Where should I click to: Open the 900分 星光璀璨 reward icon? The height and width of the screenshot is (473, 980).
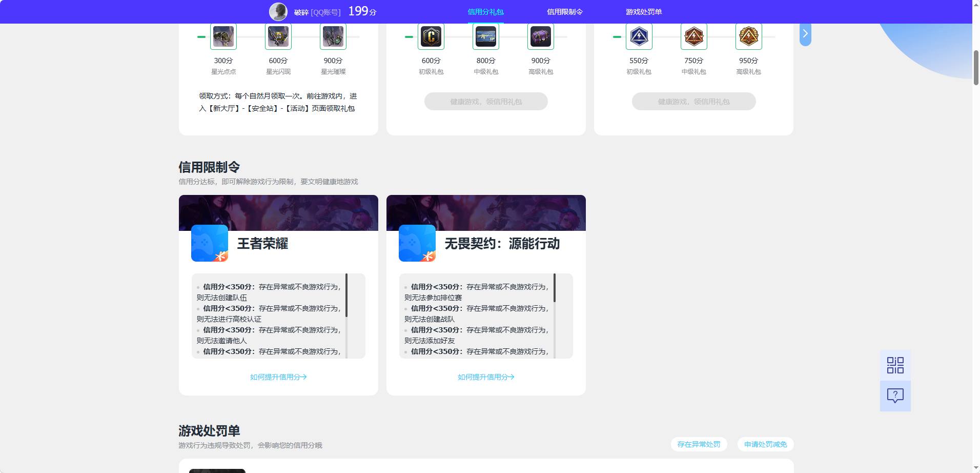(x=333, y=36)
